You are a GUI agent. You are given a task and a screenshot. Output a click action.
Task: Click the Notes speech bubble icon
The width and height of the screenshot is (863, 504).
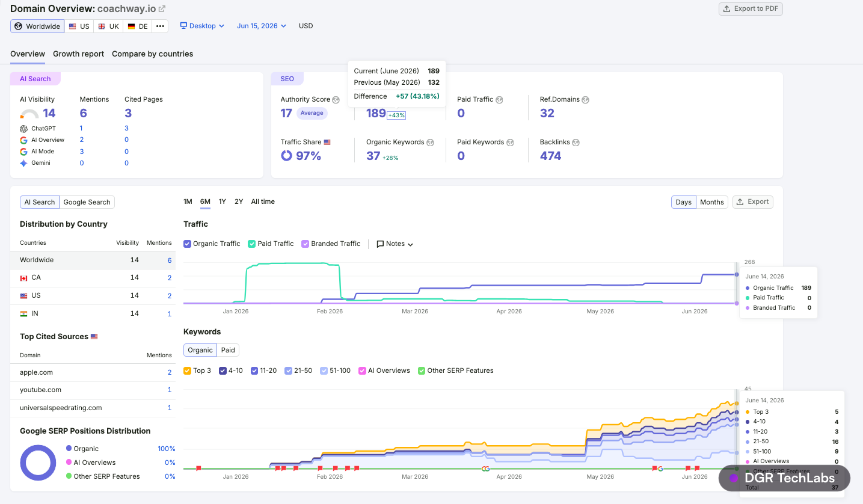pyautogui.click(x=380, y=244)
